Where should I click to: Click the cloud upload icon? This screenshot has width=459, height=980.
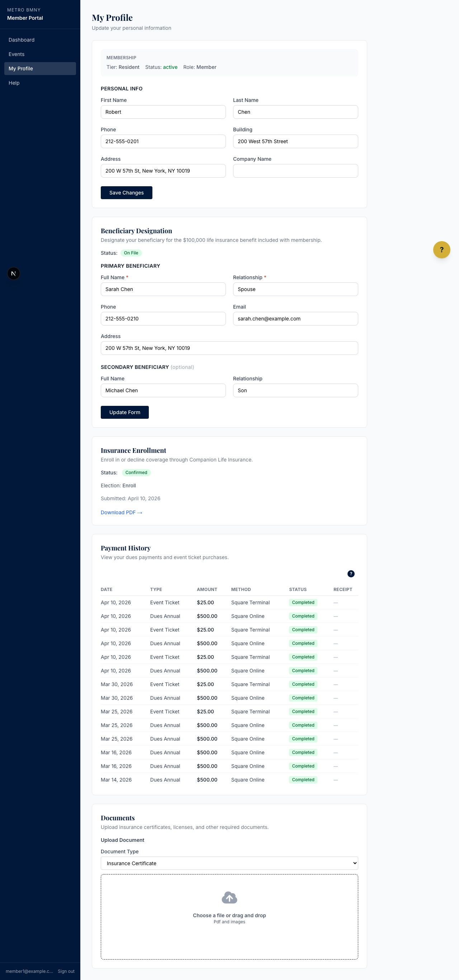(x=229, y=897)
